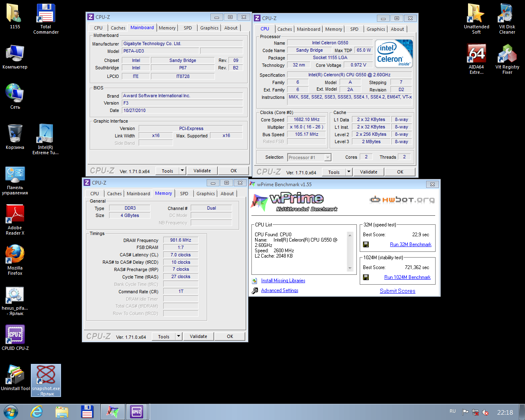Click save icon beside 1024M best score
The image size is (525, 420).
(x=366, y=277)
